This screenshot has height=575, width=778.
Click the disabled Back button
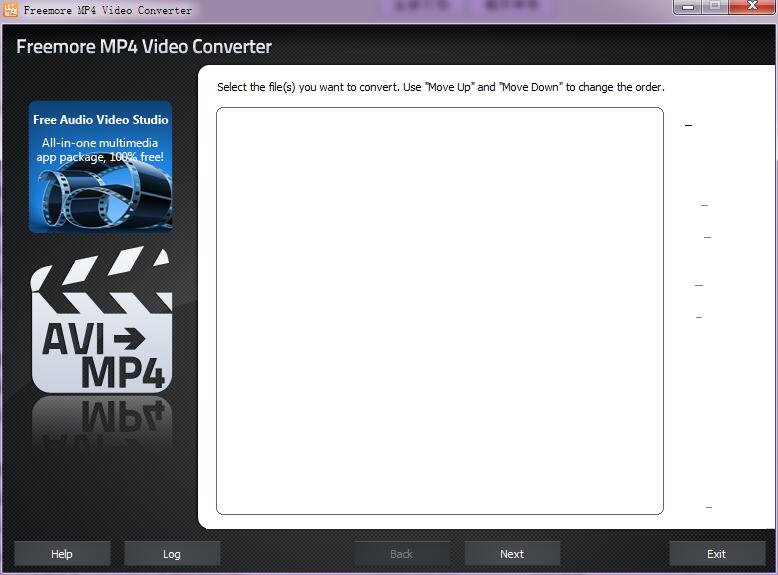[401, 554]
